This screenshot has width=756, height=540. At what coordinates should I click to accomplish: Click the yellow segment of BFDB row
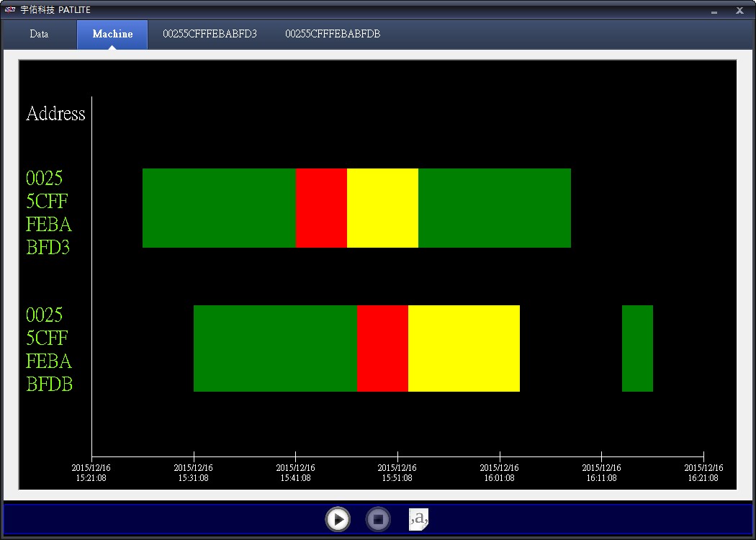[x=464, y=348]
